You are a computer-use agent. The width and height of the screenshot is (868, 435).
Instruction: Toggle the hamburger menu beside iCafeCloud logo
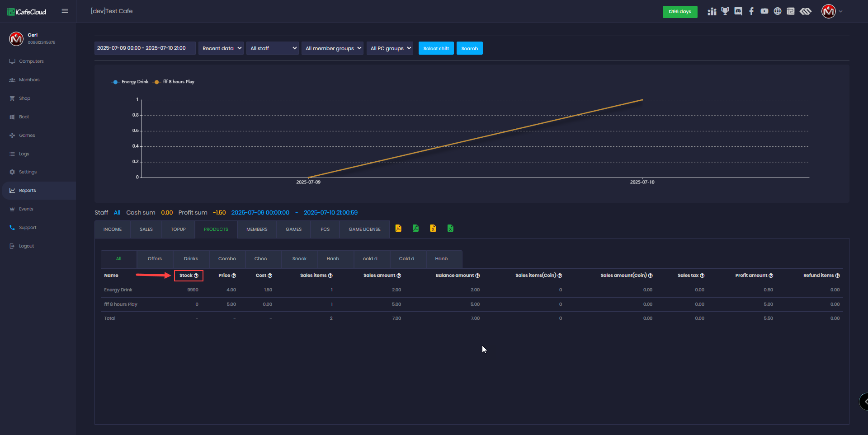click(x=65, y=11)
